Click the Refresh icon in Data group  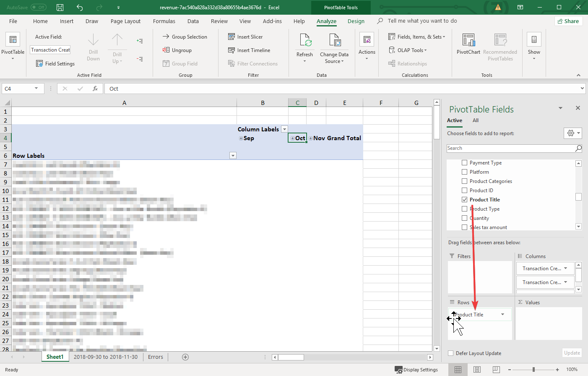click(304, 41)
